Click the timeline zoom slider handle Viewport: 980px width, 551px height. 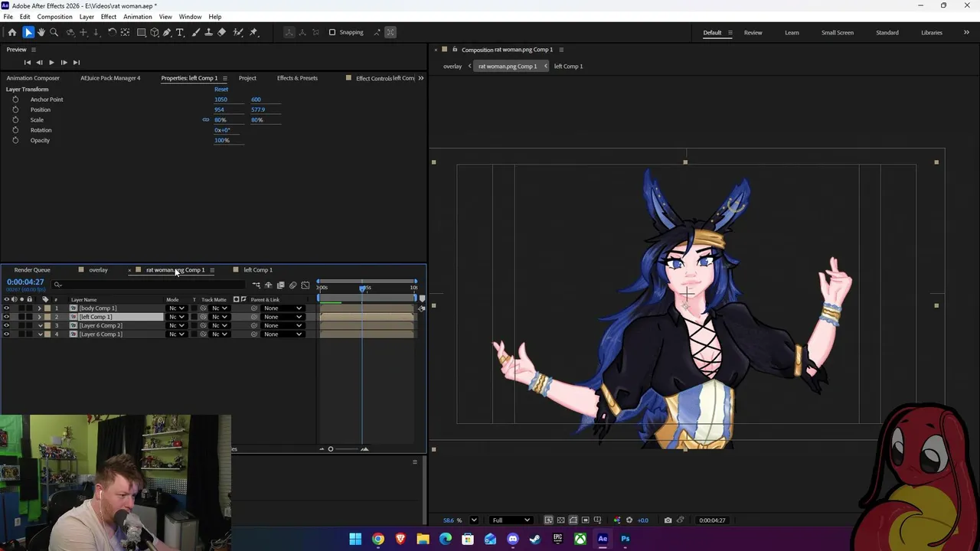331,449
